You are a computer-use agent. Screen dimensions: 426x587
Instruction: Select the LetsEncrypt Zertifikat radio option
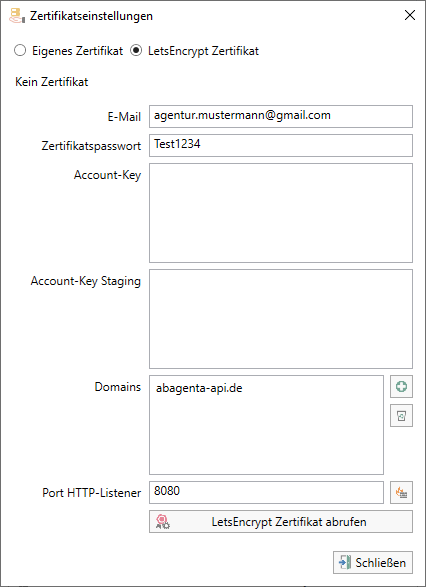pyautogui.click(x=136, y=50)
